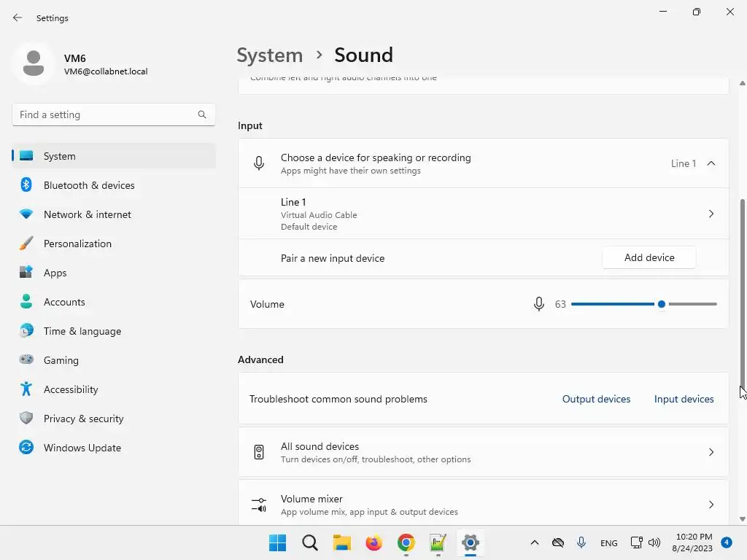
Task: Select Network & internet in sidebar
Action: [88, 214]
